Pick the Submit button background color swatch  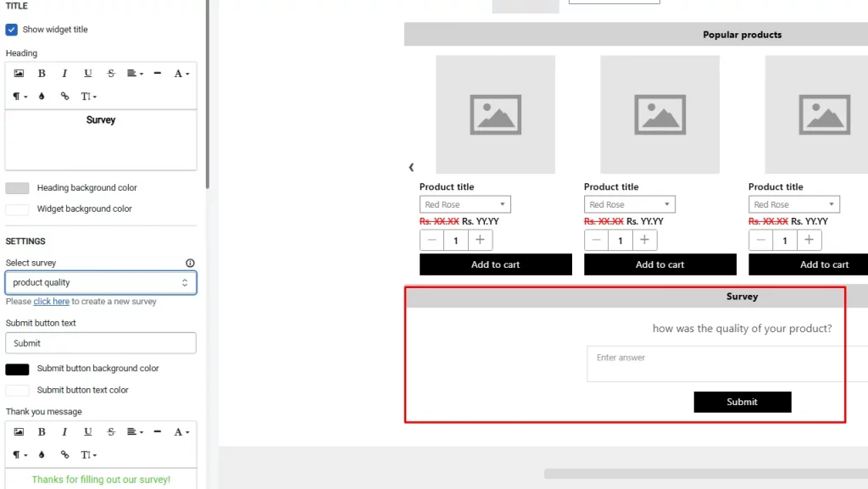point(17,370)
